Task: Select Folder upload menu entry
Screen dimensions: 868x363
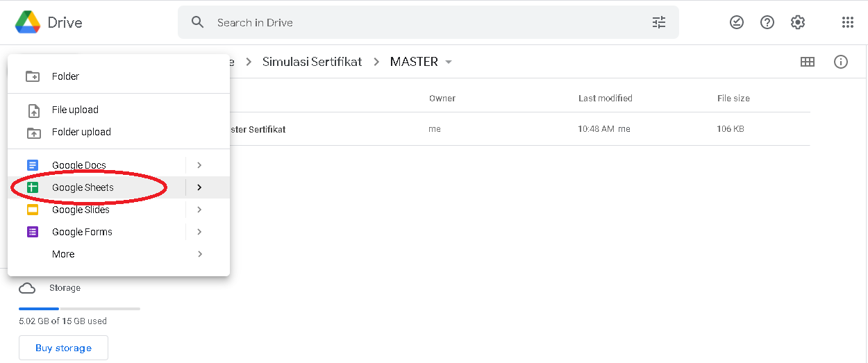Action: tap(119, 132)
